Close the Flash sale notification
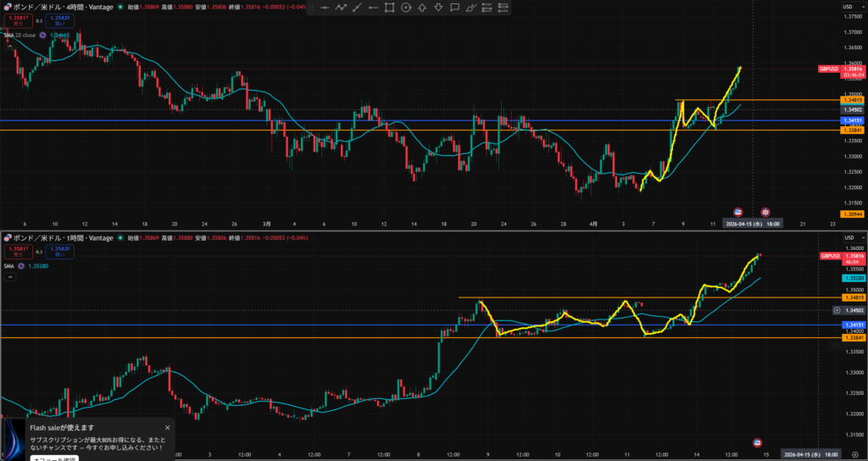868x461 pixels. click(167, 427)
